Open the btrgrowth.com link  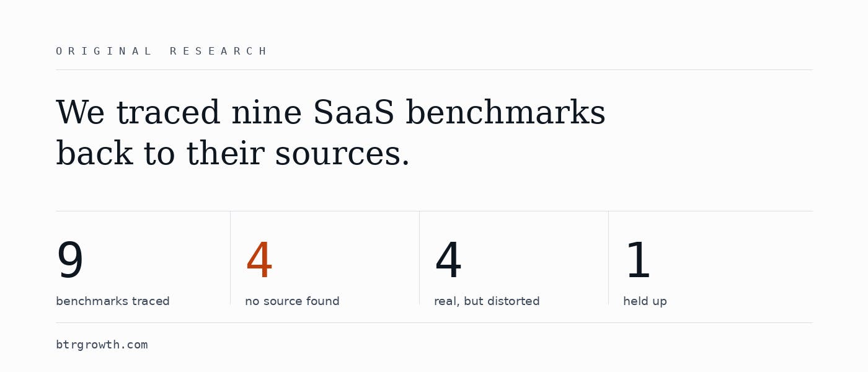click(x=102, y=345)
